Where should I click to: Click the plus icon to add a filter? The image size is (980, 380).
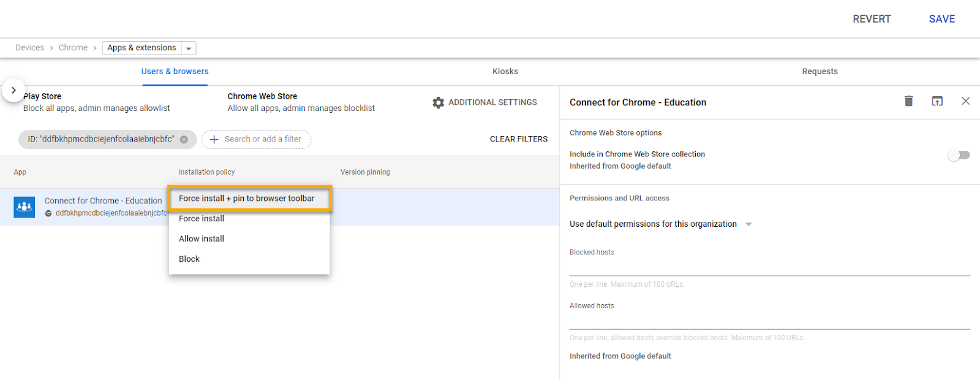tap(214, 140)
